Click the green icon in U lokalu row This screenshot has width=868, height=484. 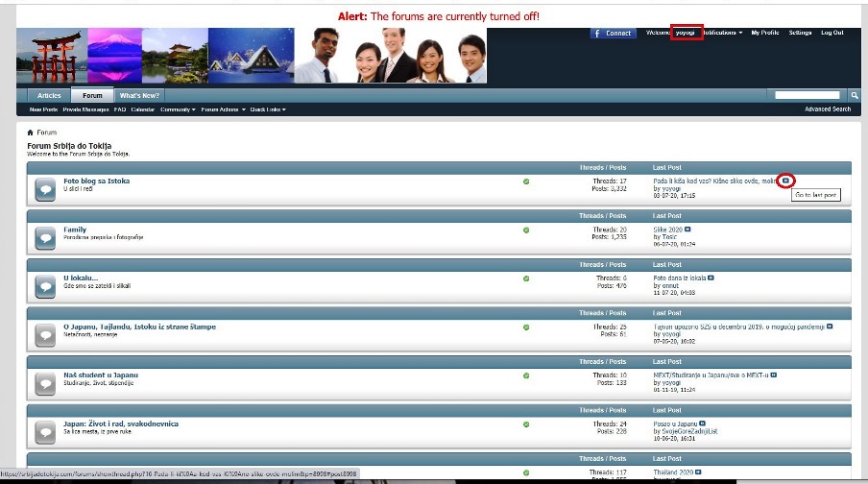click(526, 278)
